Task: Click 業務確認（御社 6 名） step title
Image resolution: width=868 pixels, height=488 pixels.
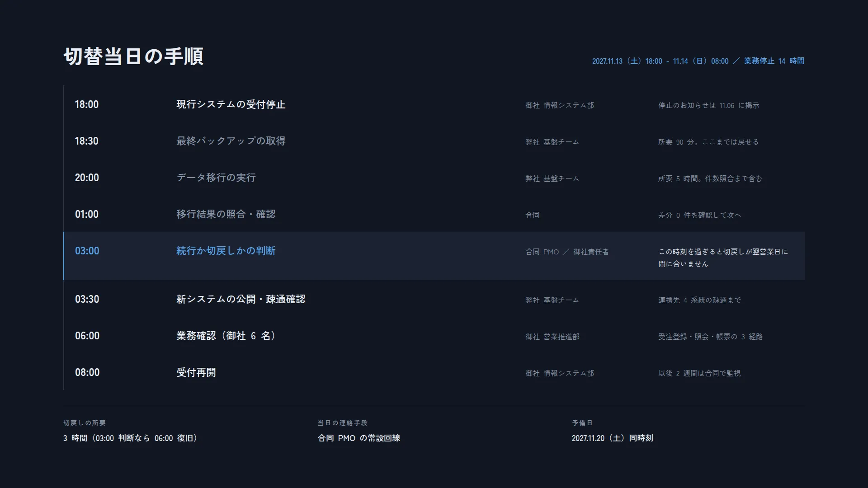Action: point(226,336)
